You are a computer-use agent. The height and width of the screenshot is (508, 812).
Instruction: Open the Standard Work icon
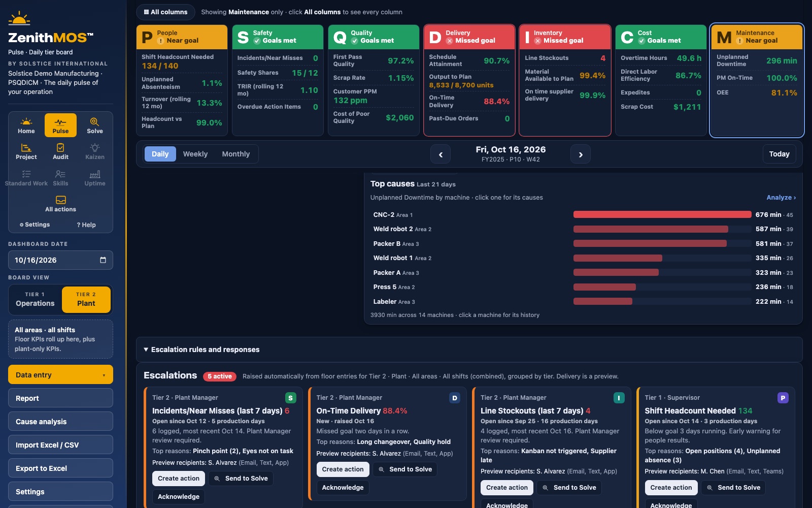[26, 178]
